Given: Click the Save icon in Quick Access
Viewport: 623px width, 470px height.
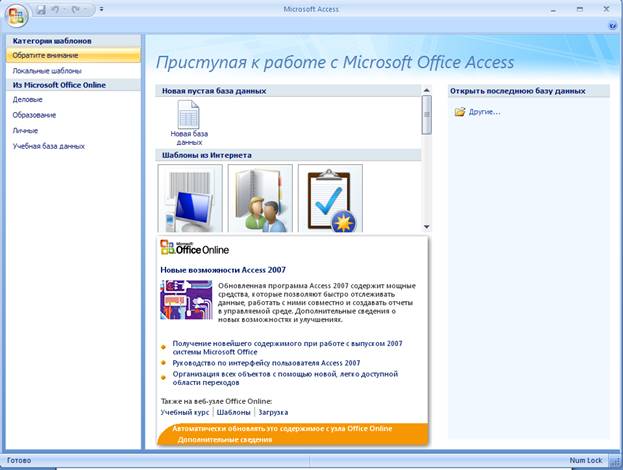Looking at the screenshot, I should point(41,10).
